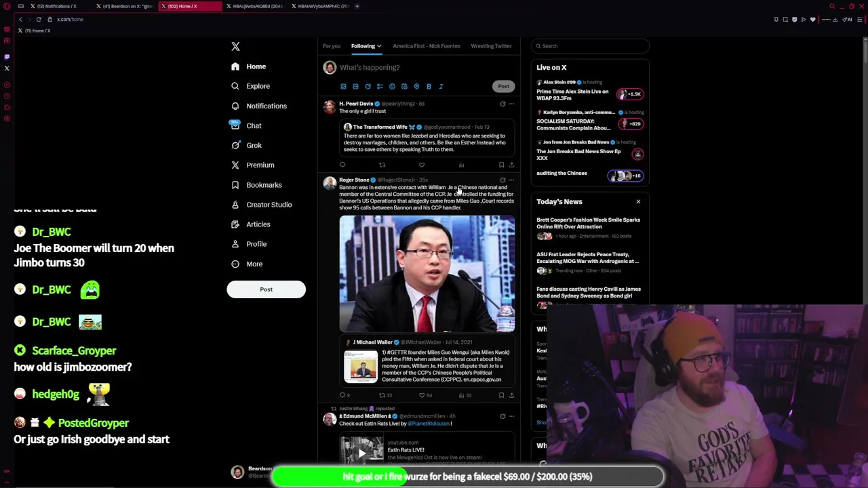Click the gray Post button in composer
This screenshot has width=868, height=488.
pos(503,86)
